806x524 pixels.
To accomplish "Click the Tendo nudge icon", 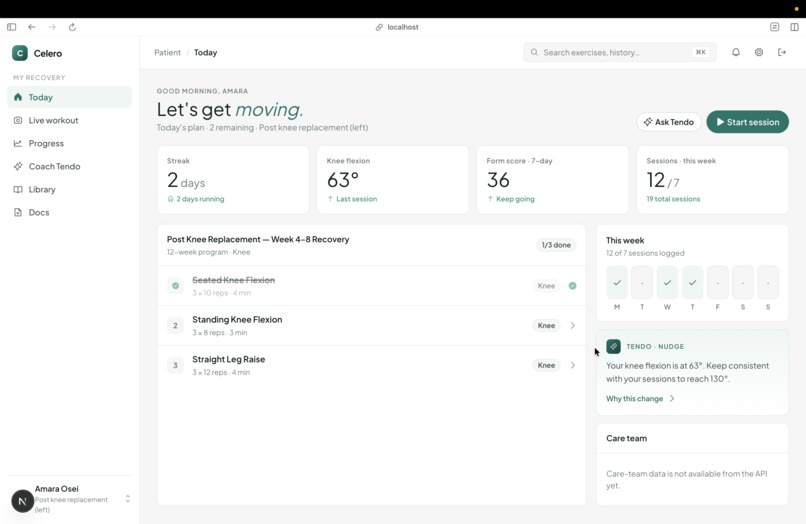I will tap(613, 346).
